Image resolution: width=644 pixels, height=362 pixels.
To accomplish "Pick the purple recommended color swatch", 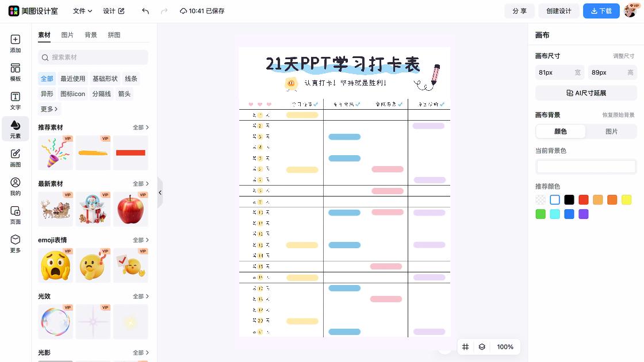I will (x=583, y=214).
